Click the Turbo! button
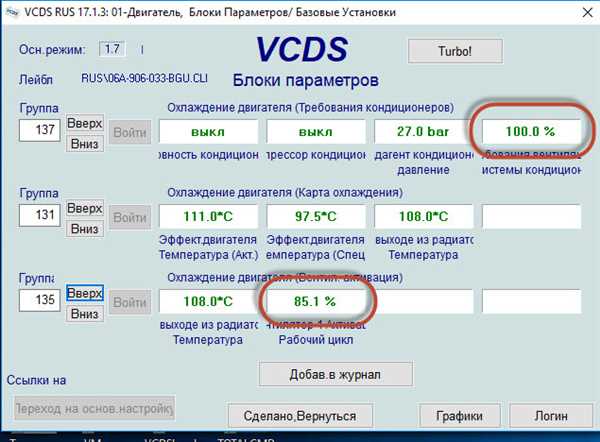Image resolution: width=600 pixels, height=442 pixels. (455, 51)
